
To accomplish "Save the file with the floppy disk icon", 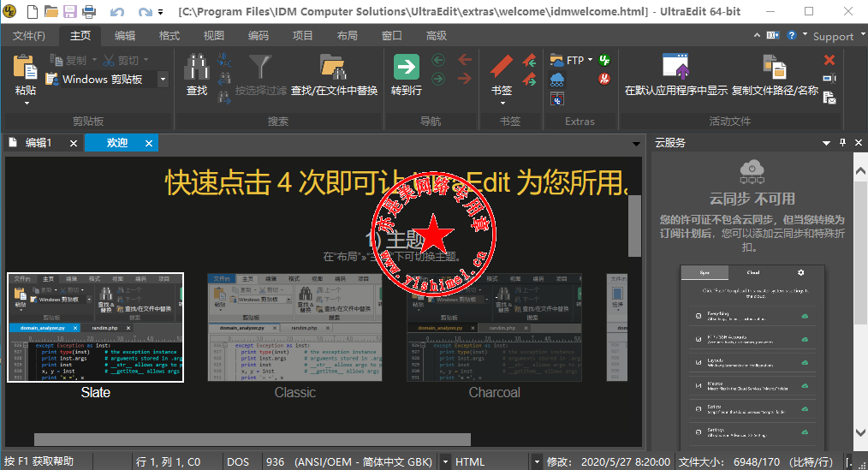I will [69, 12].
